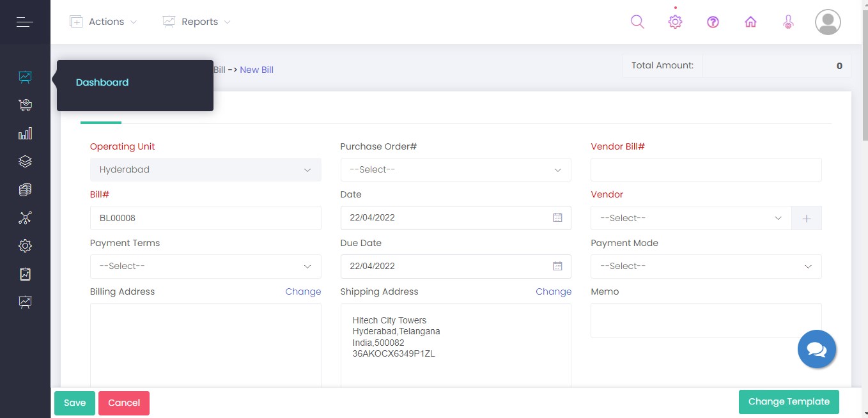
Task: Click the stacked layers icon in the sidebar
Action: (x=25, y=161)
